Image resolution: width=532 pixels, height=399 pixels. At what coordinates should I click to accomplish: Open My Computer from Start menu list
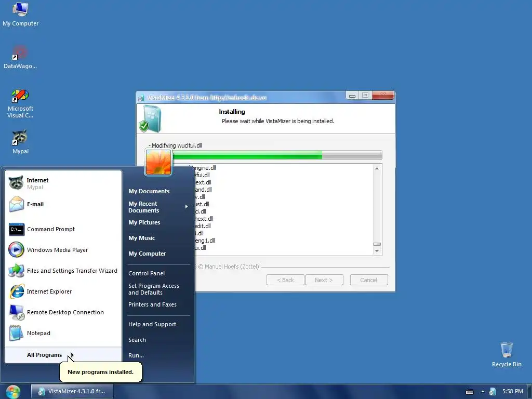click(147, 254)
